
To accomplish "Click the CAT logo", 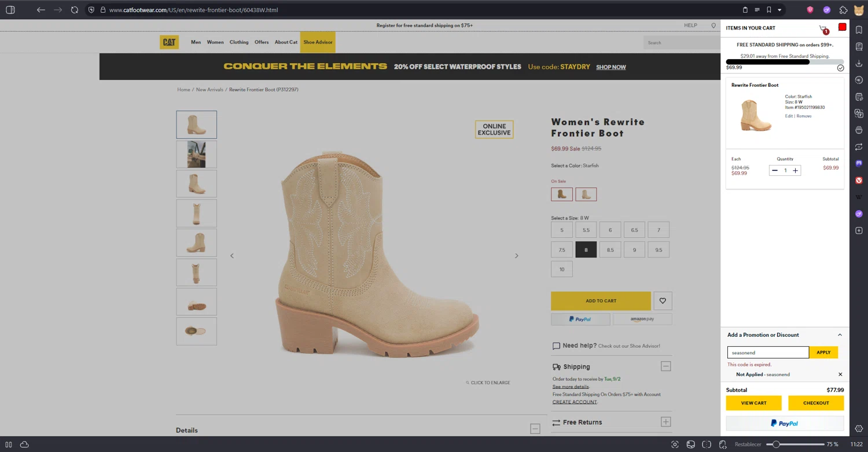I will pyautogui.click(x=169, y=42).
